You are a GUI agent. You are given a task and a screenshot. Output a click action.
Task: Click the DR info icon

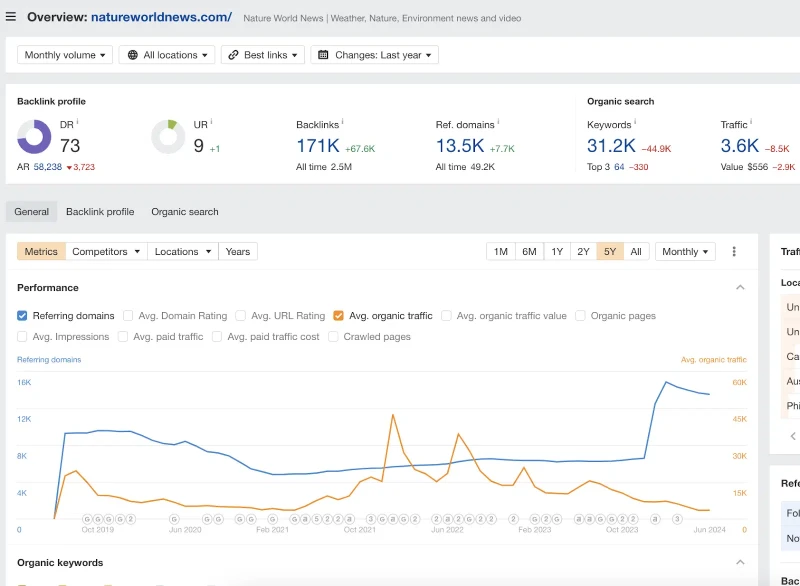78,121
